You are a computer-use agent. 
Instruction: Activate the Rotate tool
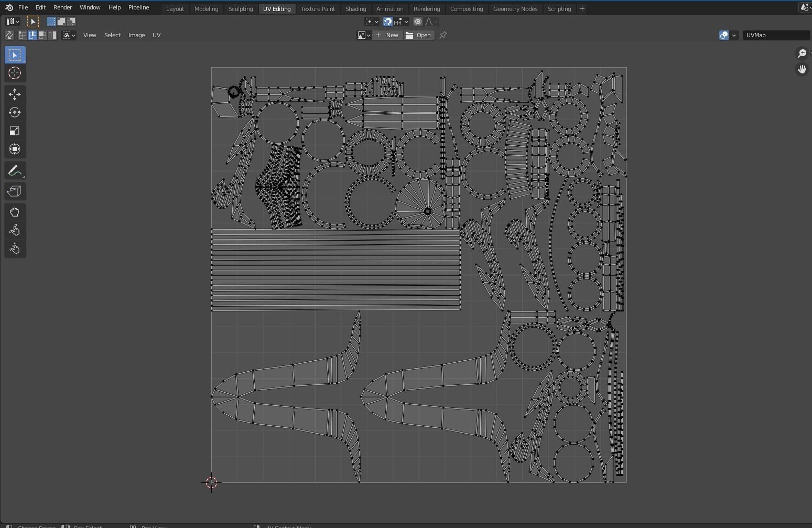tap(15, 113)
